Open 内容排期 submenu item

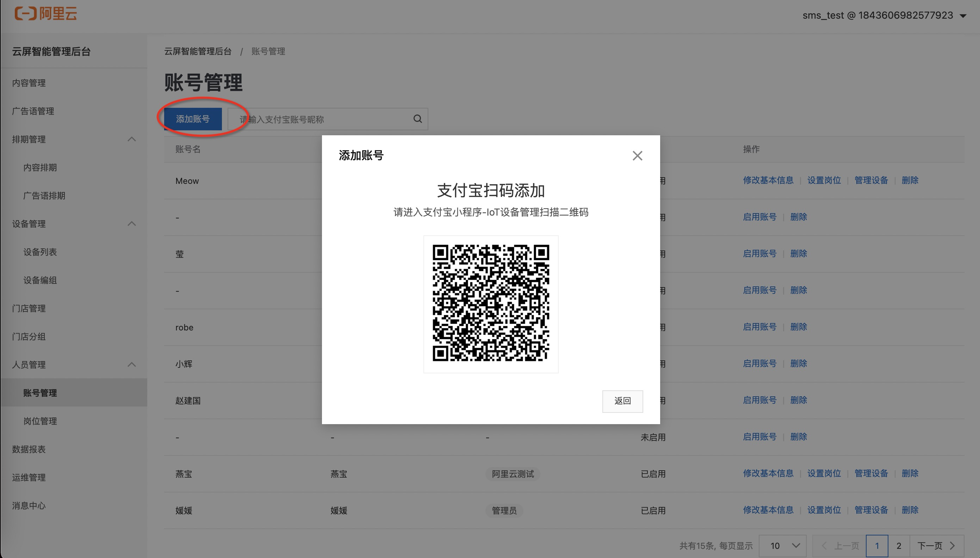coord(40,167)
